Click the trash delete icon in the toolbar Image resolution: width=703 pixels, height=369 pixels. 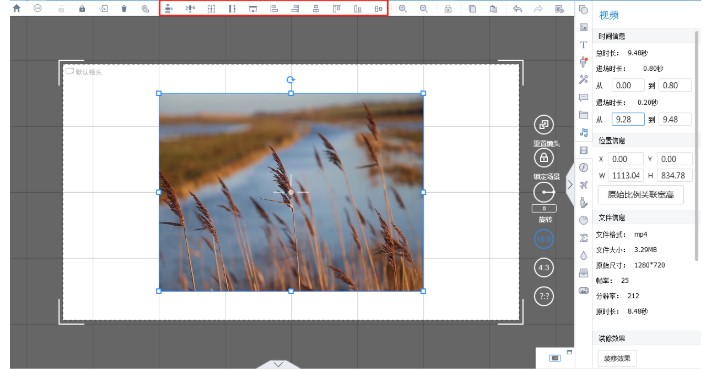(x=124, y=9)
